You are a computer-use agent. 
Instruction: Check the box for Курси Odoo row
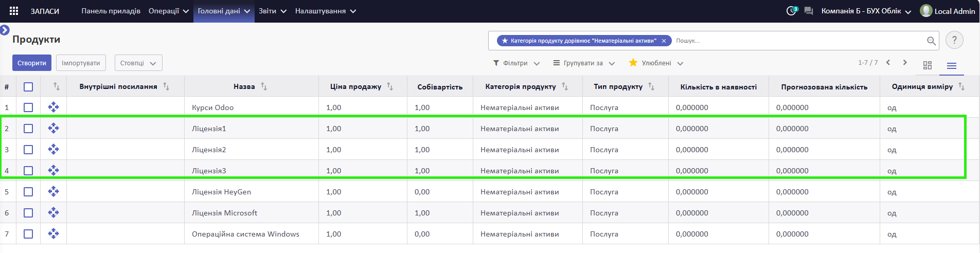(28, 107)
